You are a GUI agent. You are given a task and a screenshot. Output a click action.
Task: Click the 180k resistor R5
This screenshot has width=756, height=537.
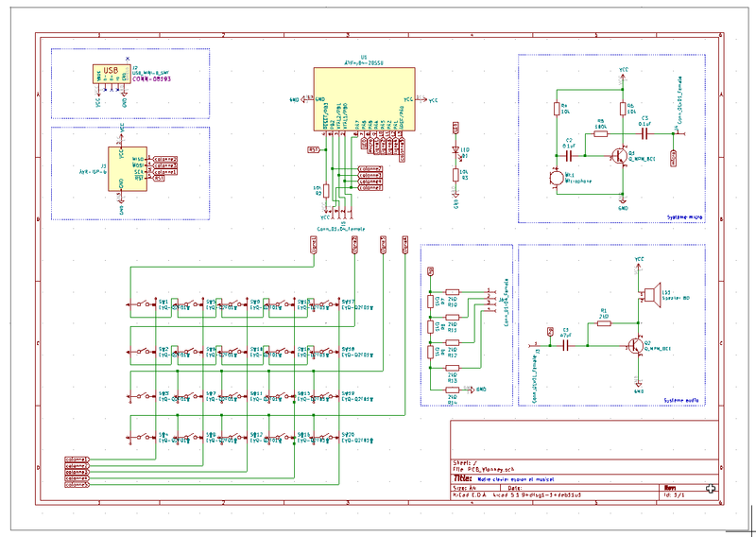(x=600, y=134)
